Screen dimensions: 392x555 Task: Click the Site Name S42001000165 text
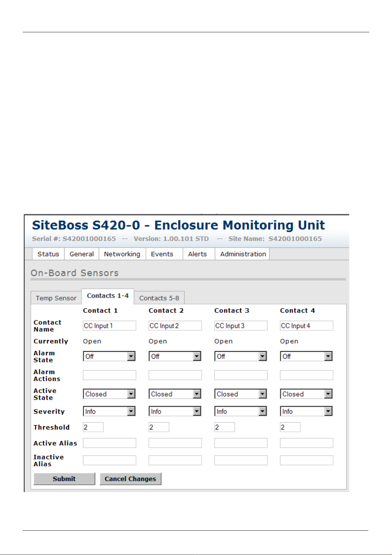275,239
